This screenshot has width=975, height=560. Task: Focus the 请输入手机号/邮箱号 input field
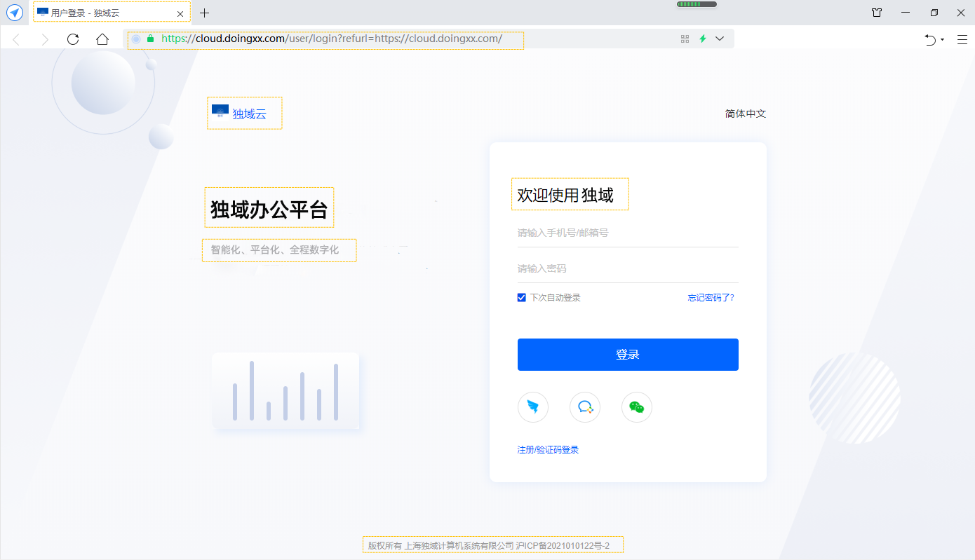[x=627, y=233]
